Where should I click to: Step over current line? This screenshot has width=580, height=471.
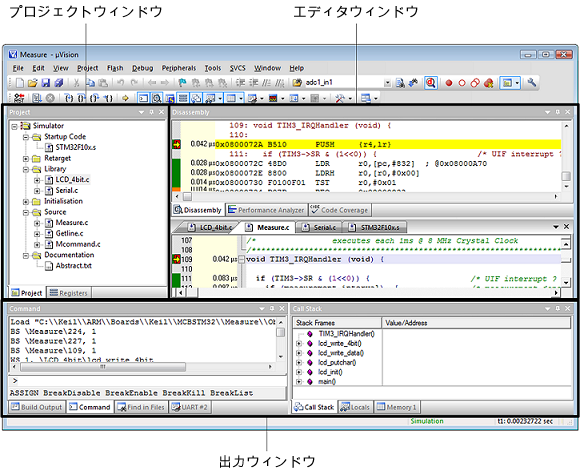coord(81,98)
